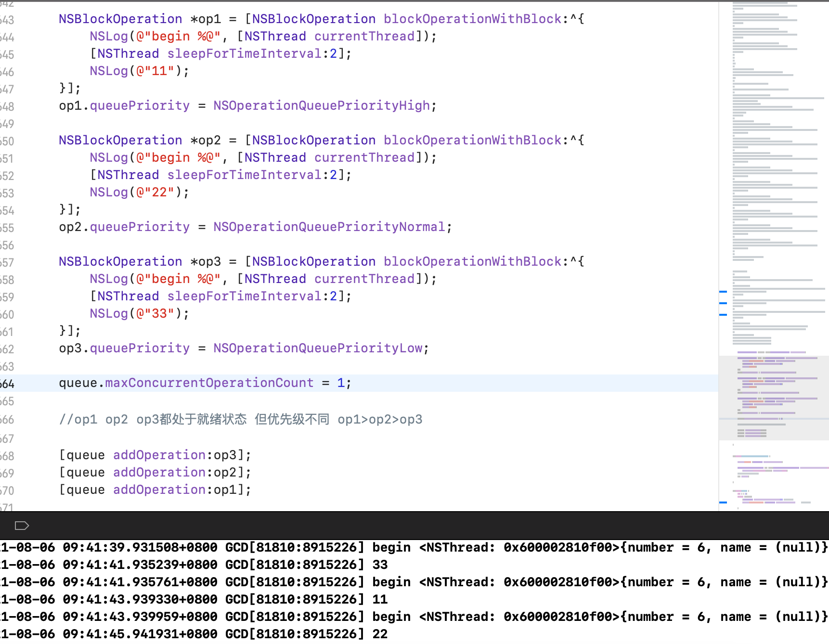The image size is (829, 644).
Task: Click the Chinese comment about op1>op2>op3
Action: [241, 420]
